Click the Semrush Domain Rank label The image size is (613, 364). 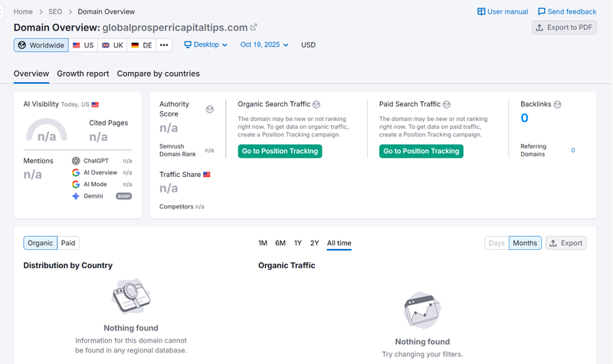[178, 150]
